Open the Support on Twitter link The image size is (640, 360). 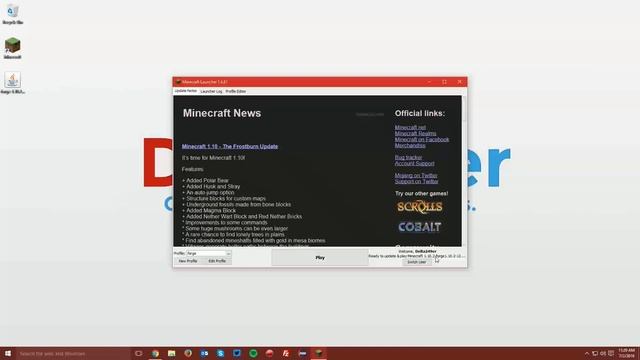pos(416,182)
